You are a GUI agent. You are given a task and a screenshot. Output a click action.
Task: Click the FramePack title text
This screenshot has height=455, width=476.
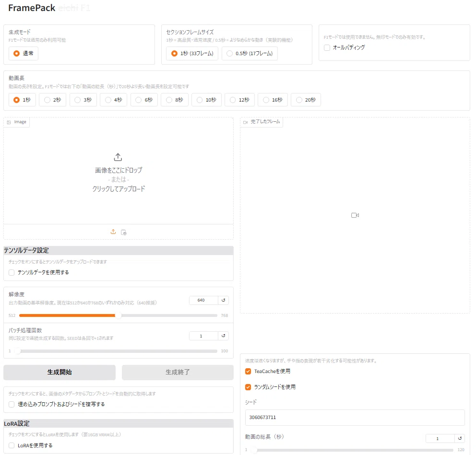32,8
